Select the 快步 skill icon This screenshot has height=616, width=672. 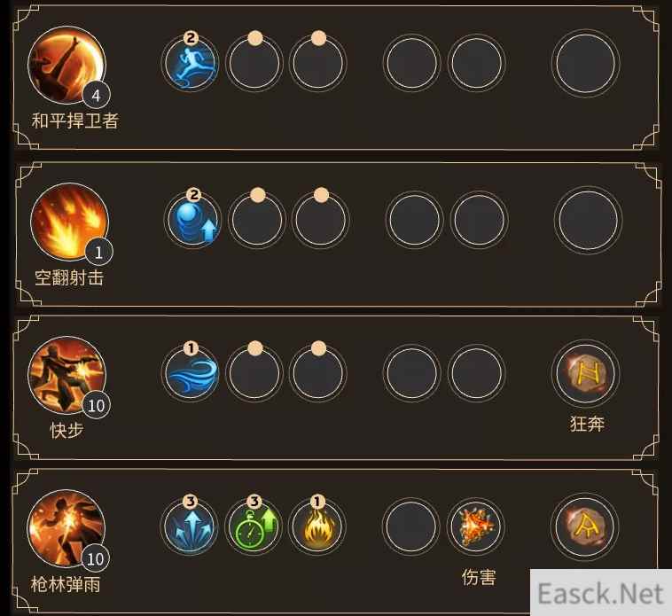click(66, 375)
